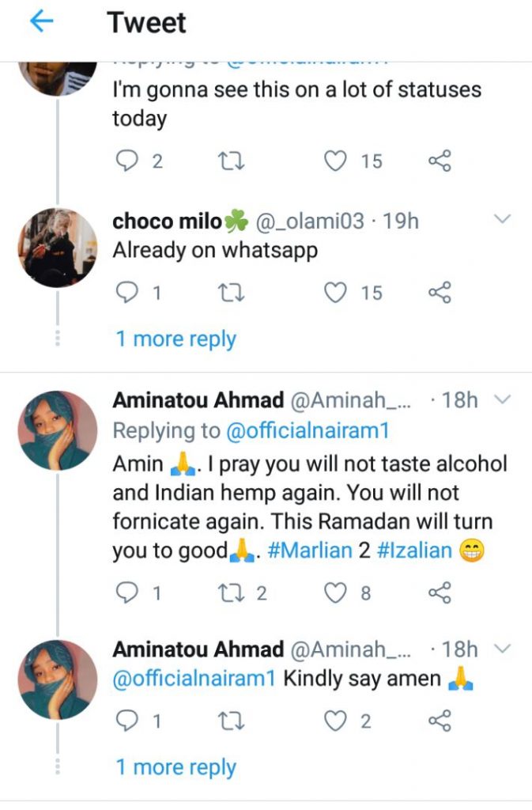Reply to Aminatou's Ramadan prayer tweet

click(126, 592)
